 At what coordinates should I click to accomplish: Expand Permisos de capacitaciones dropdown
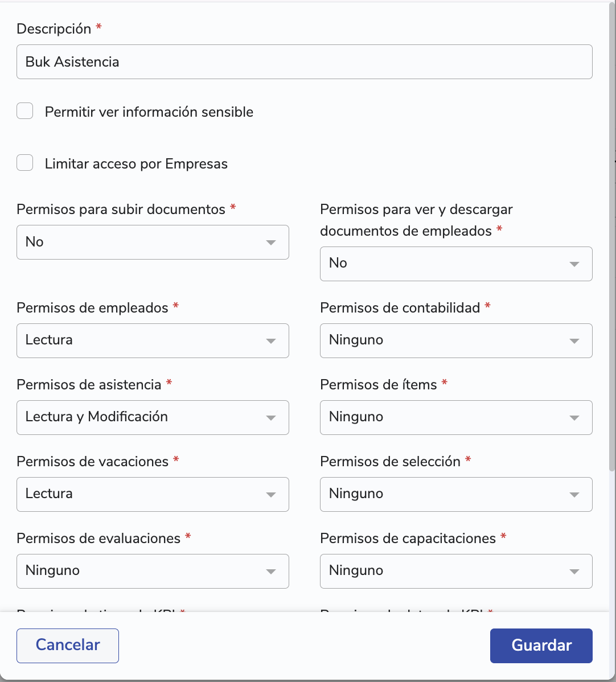(x=457, y=571)
